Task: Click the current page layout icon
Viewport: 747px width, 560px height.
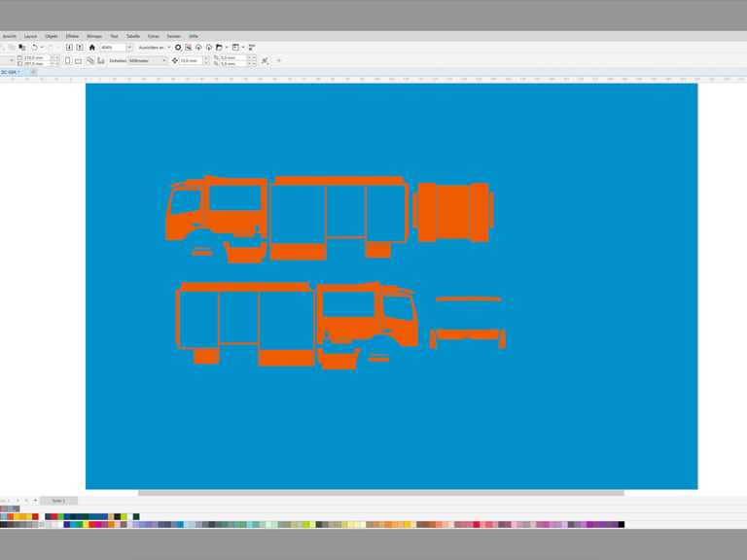Action: coord(101,61)
